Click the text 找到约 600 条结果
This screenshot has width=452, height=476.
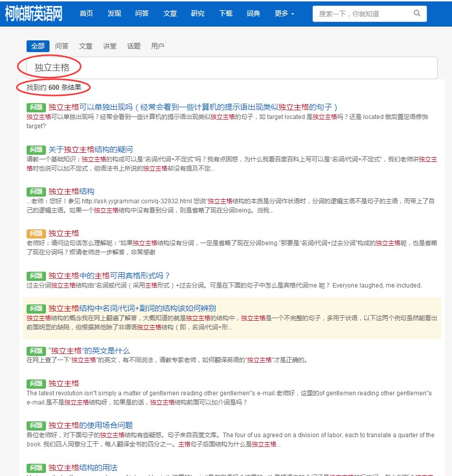point(54,88)
